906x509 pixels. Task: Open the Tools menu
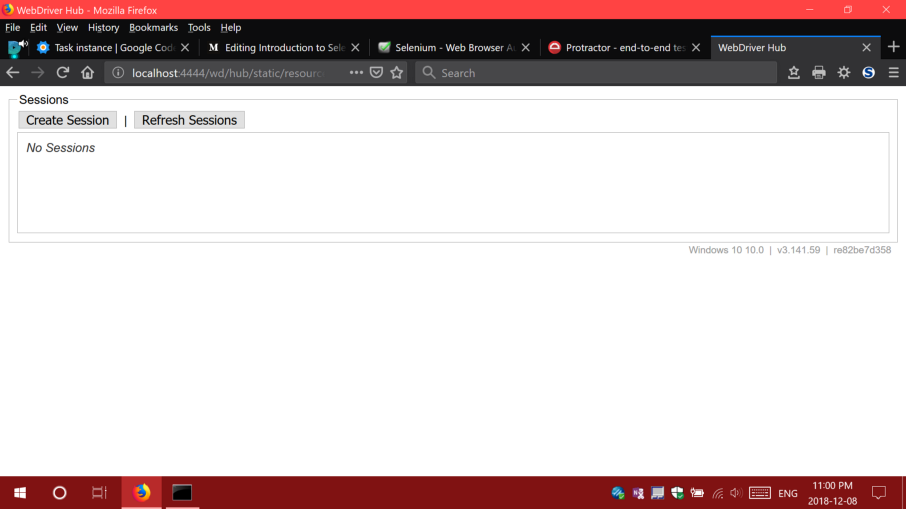[x=199, y=28]
